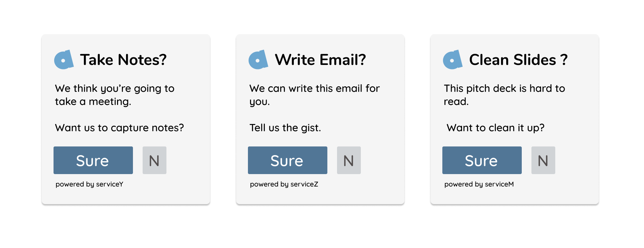The height and width of the screenshot is (248, 644).
Task: Click 'Tell us the gist.' text
Action: (285, 128)
